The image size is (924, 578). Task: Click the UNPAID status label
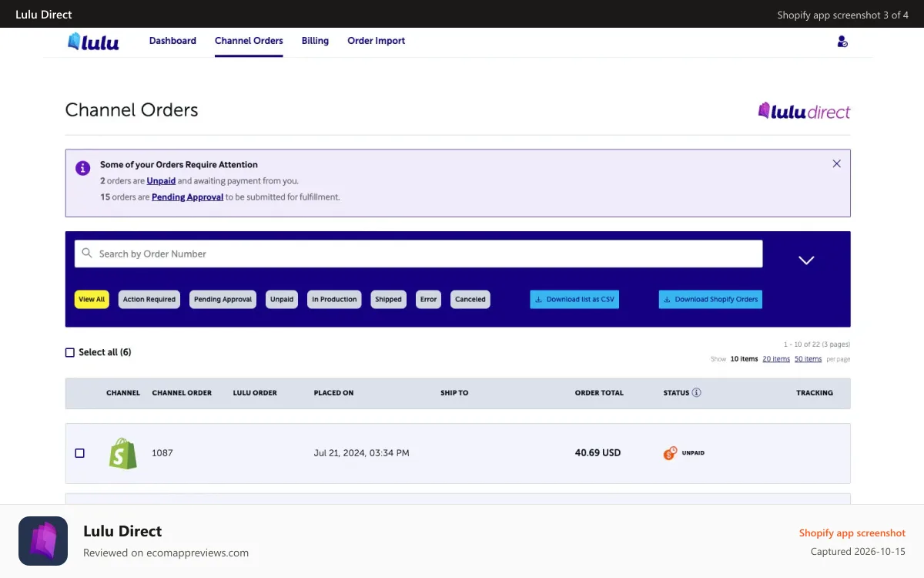click(x=693, y=453)
